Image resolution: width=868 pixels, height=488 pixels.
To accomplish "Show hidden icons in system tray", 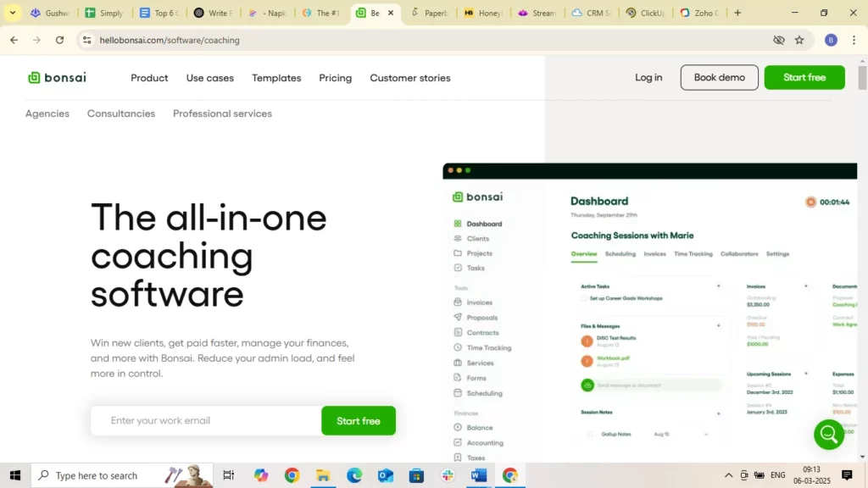I will pos(728,475).
